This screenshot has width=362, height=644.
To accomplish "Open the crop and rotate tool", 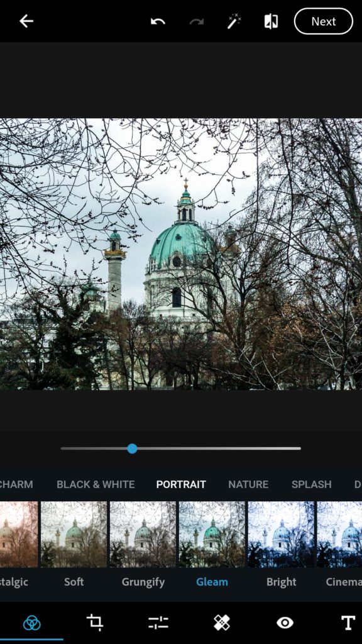I will 95,623.
